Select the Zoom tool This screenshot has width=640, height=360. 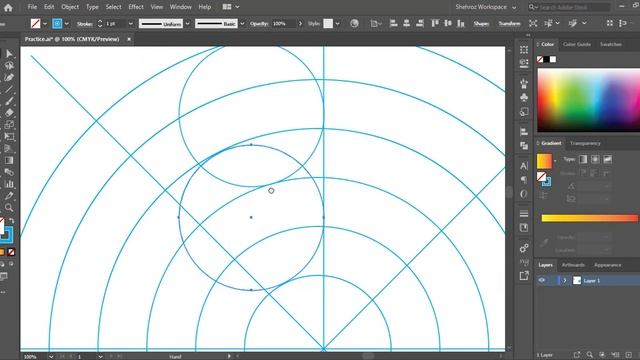[x=9, y=208]
